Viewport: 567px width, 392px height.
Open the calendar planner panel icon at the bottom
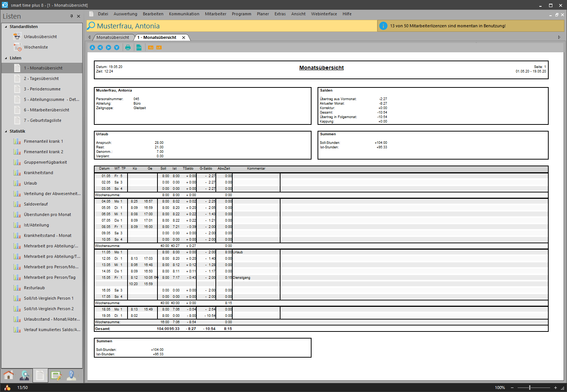[x=56, y=375]
